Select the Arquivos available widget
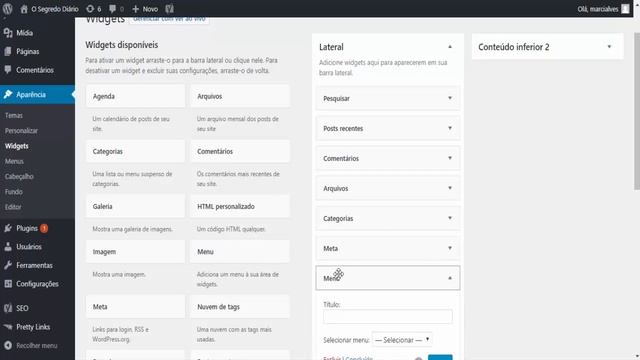The image size is (640, 360). click(240, 96)
